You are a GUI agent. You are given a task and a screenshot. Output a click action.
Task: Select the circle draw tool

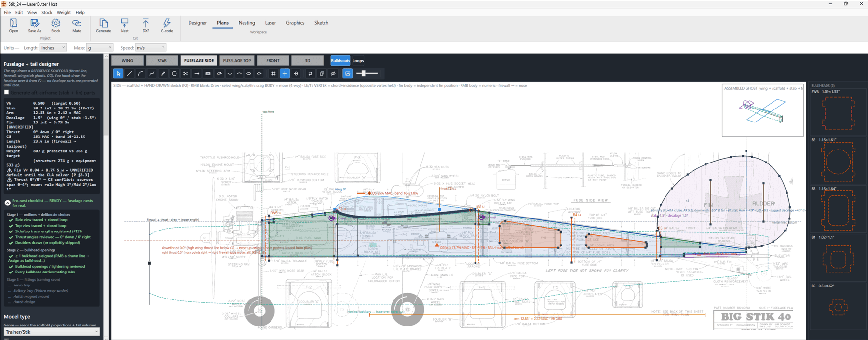click(174, 73)
